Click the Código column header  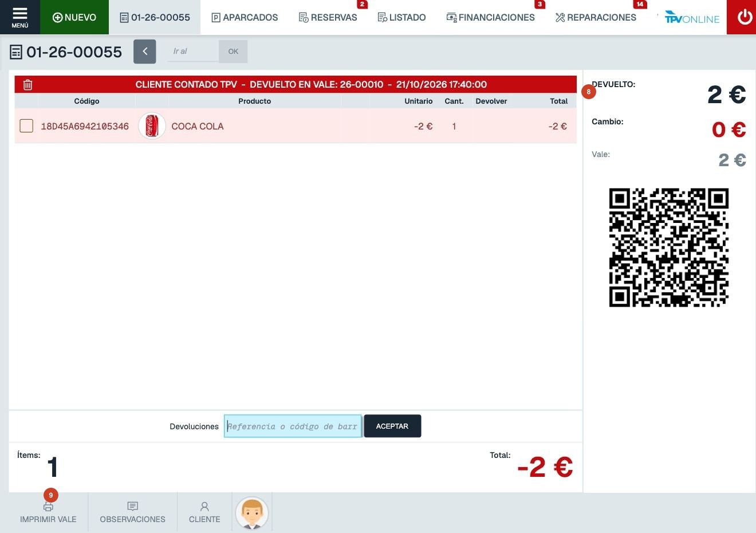[87, 101]
